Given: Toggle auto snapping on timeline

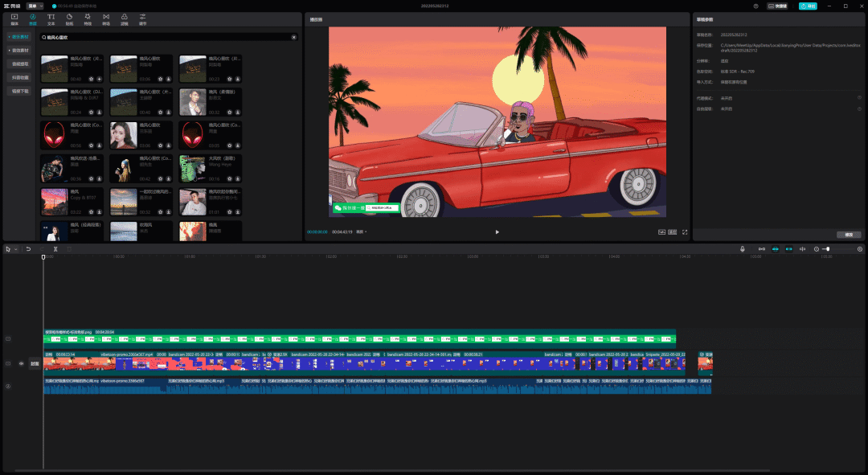Looking at the screenshot, I should [776, 249].
